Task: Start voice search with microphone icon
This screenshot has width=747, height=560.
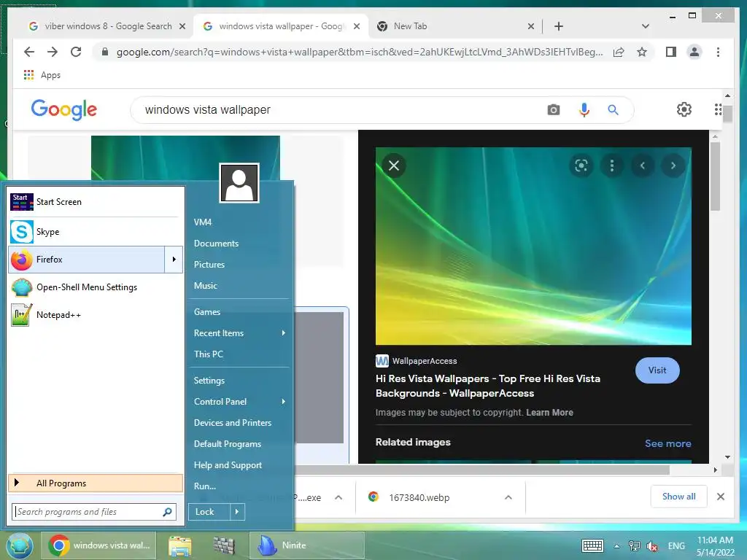Action: 584,110
